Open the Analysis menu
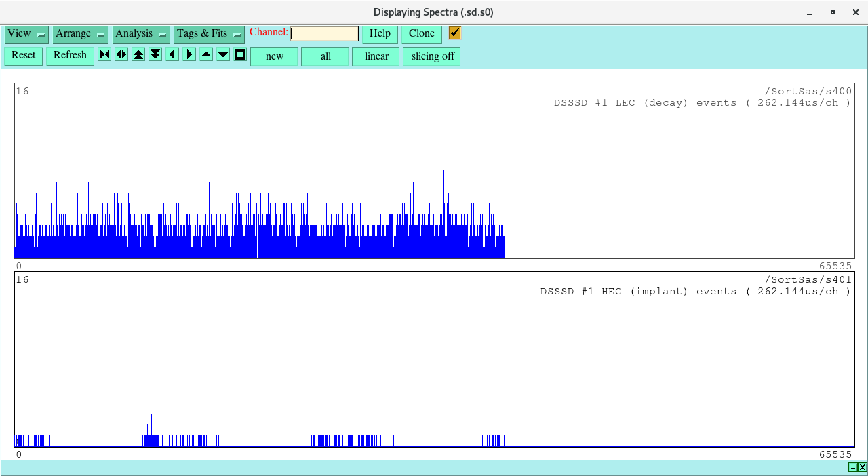This screenshot has height=476, width=868. click(x=141, y=34)
